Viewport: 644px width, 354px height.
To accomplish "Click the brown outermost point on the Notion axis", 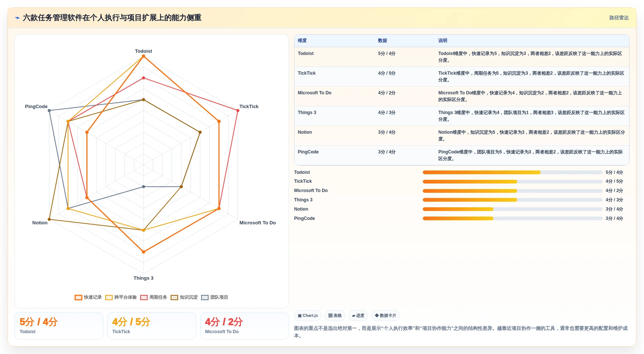I will (49, 220).
